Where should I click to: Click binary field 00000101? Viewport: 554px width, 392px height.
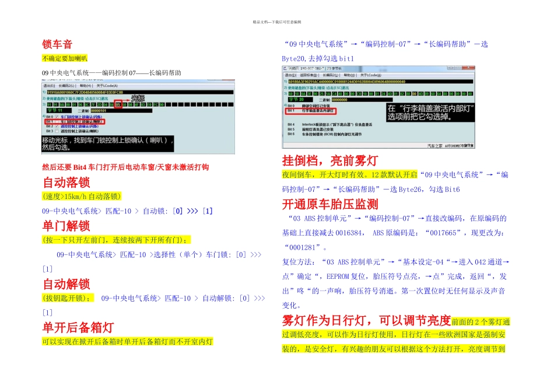click(x=122, y=111)
